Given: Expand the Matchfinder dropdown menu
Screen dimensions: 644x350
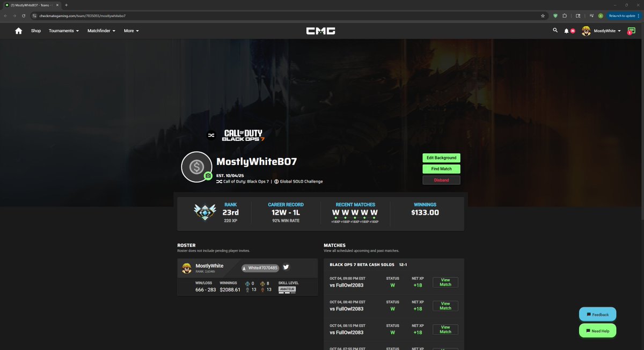Looking at the screenshot, I should (x=101, y=31).
